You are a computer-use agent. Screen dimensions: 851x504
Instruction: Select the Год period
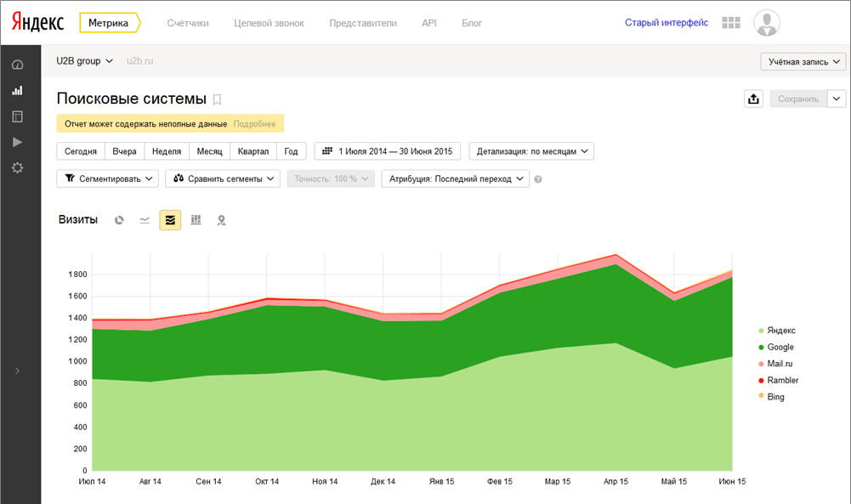292,151
